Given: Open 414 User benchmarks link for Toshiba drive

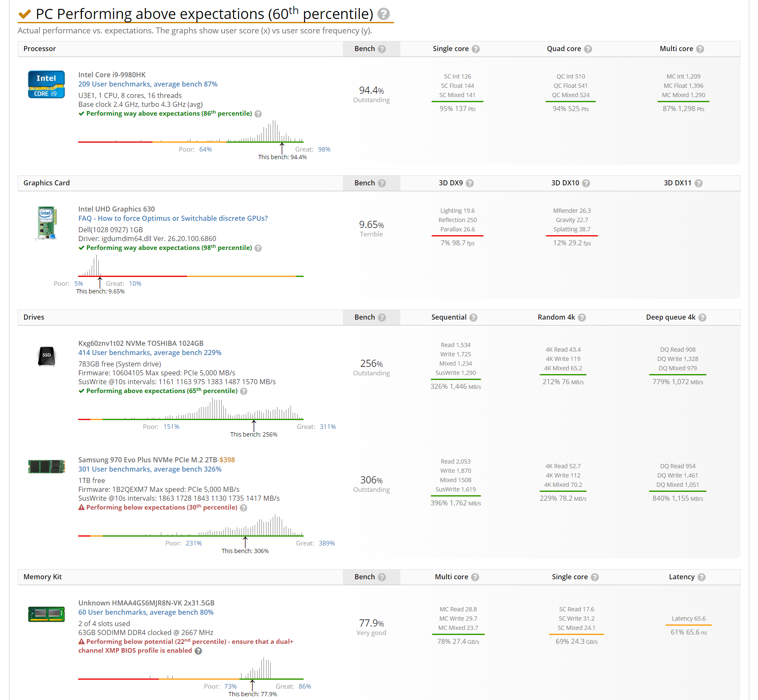Looking at the screenshot, I should (150, 353).
